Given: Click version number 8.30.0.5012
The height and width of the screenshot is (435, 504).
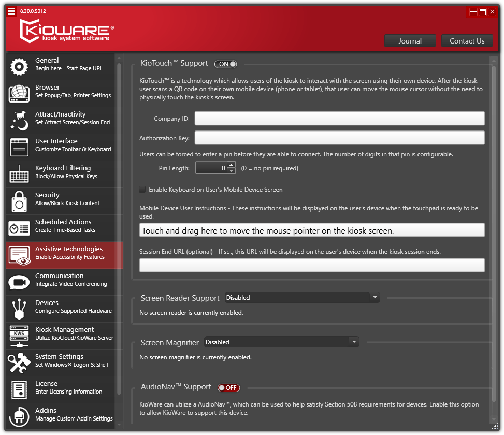Looking at the screenshot, I should click(33, 11).
